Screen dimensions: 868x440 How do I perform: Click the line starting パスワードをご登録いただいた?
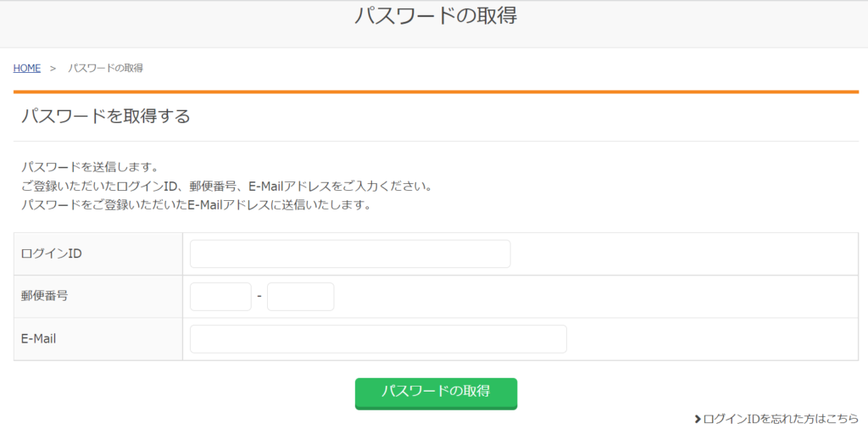tap(196, 205)
